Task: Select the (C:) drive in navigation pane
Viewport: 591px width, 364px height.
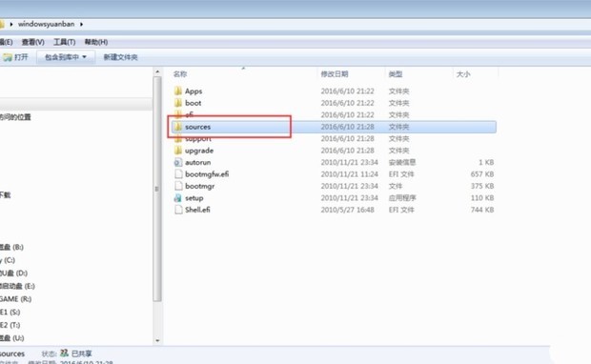Action: click(x=8, y=260)
